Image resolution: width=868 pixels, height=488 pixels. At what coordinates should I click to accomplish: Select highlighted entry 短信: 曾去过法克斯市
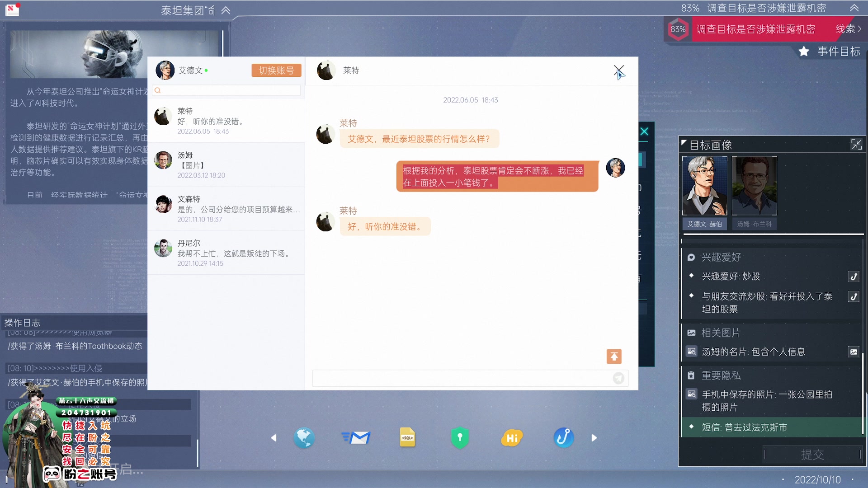point(773,427)
